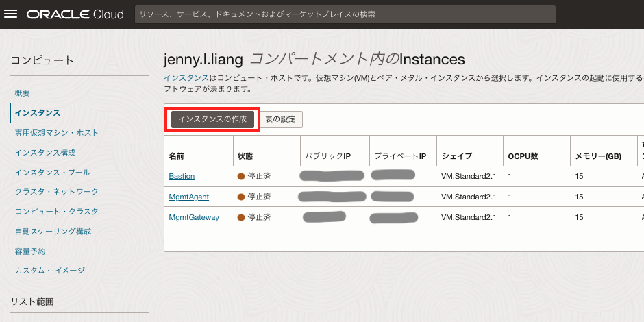
Task: Go to インスタンス構成 page
Action: (x=45, y=153)
